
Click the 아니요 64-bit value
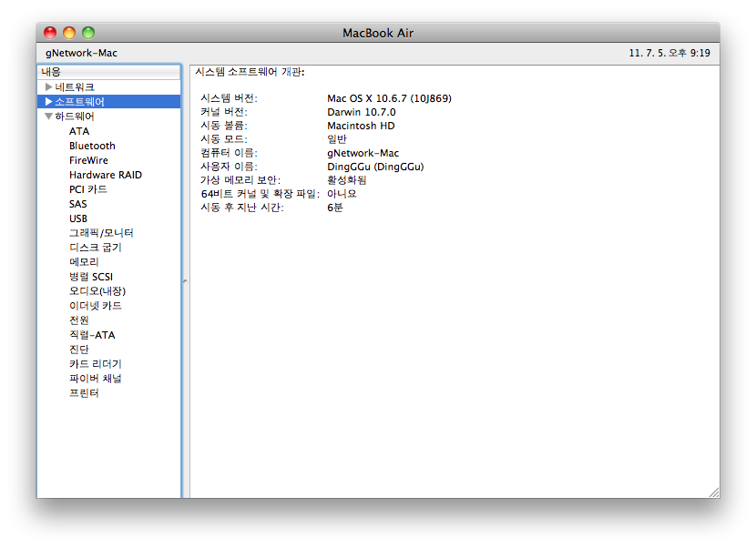[342, 194]
